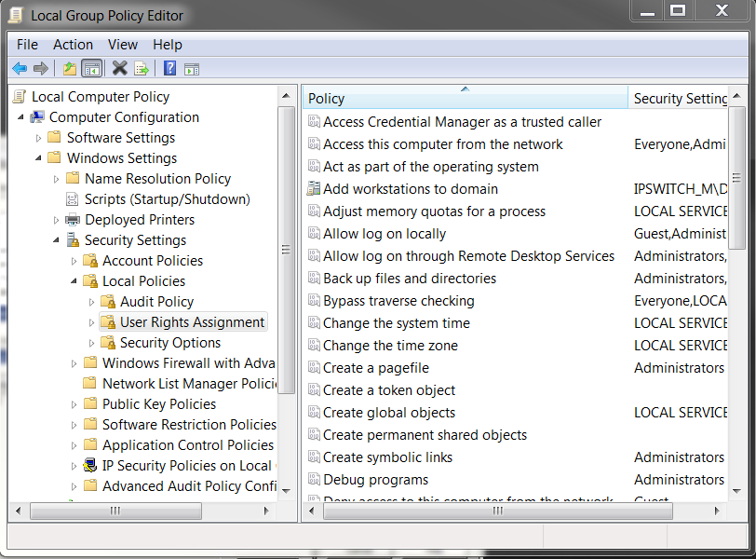This screenshot has width=756, height=559.
Task: Open the Help menu
Action: click(x=168, y=45)
